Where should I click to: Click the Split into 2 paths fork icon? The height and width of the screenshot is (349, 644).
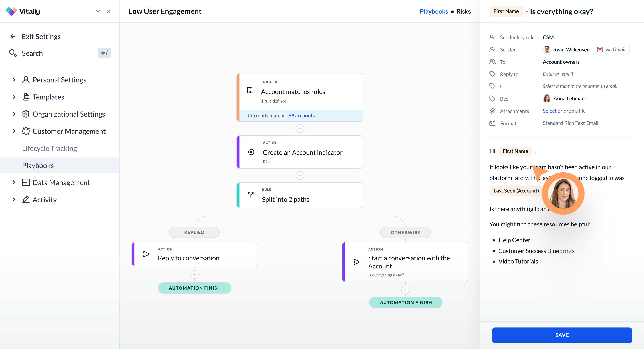[251, 195]
